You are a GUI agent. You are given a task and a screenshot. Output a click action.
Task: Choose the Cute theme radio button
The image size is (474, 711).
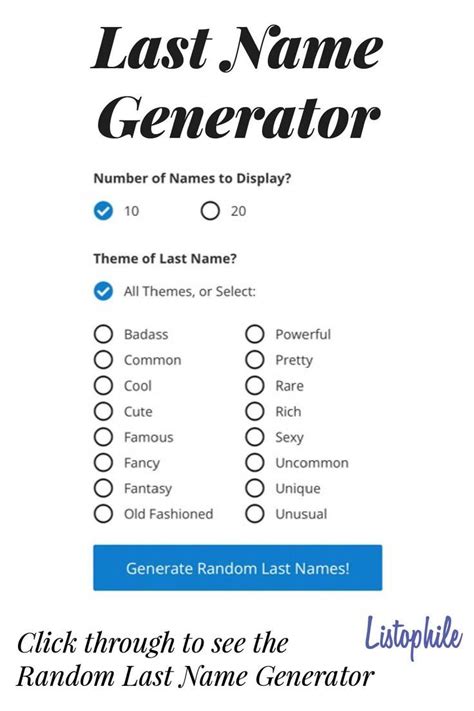point(103,412)
